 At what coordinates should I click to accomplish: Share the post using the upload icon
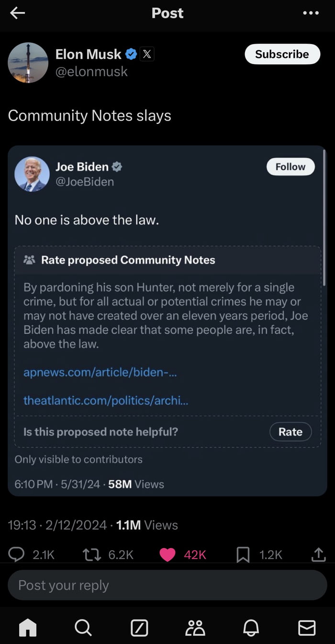click(x=318, y=554)
